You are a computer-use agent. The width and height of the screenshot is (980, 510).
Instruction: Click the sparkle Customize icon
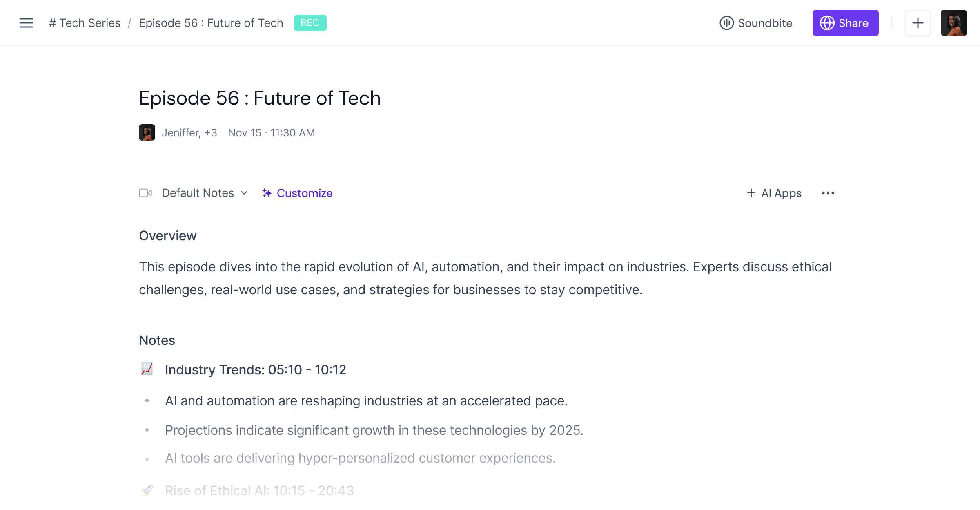267,193
